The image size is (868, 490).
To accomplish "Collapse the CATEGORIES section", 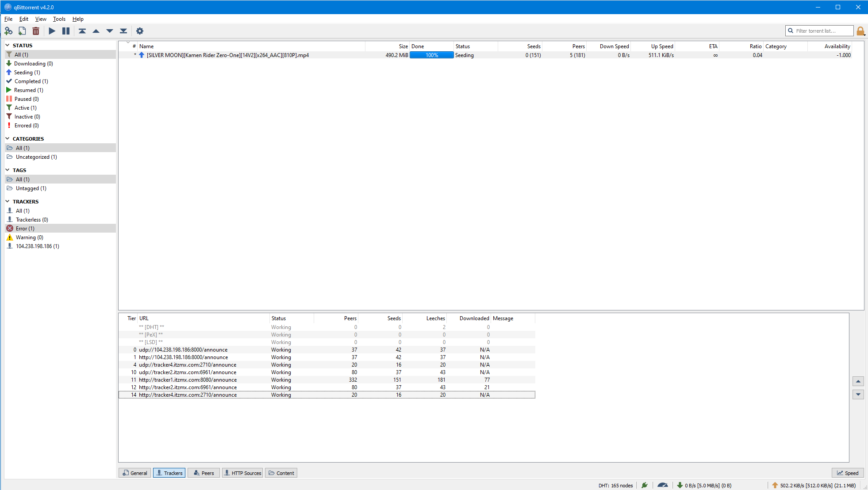I will click(8, 138).
